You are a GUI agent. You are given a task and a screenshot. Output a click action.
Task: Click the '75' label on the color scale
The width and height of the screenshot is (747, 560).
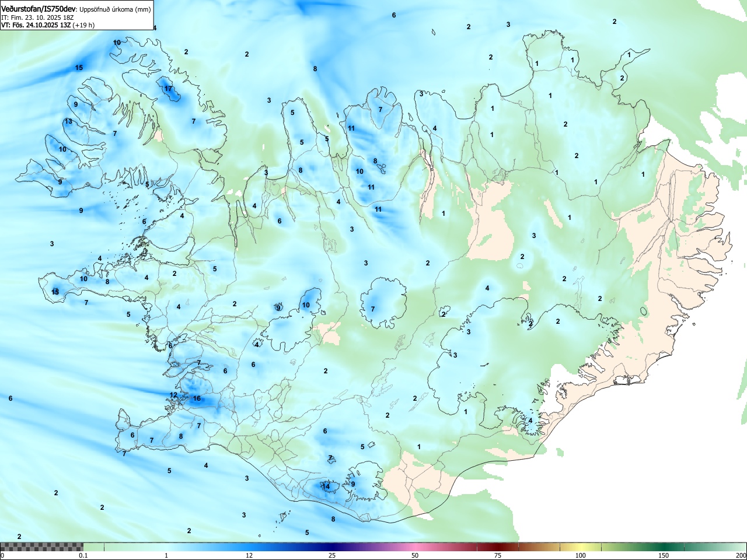click(498, 555)
